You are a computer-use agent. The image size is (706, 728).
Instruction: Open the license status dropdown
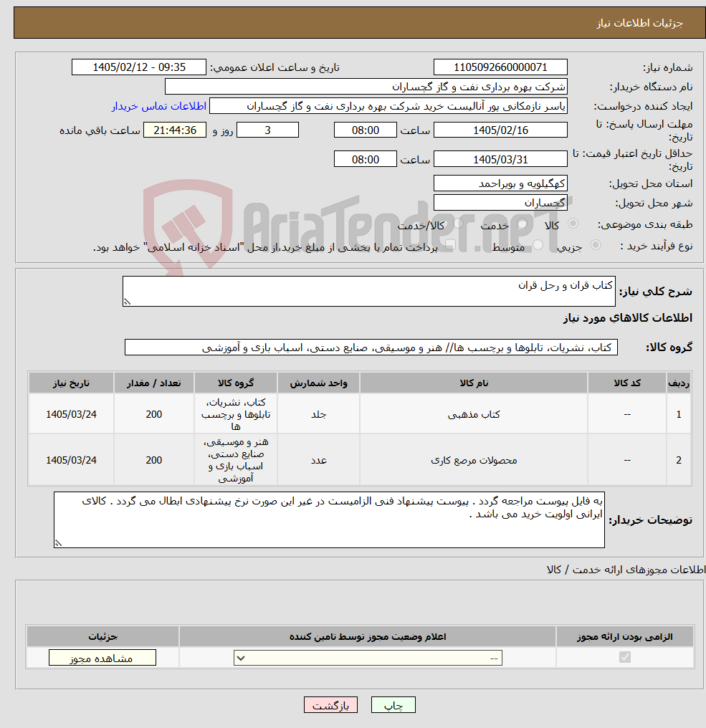click(x=368, y=658)
